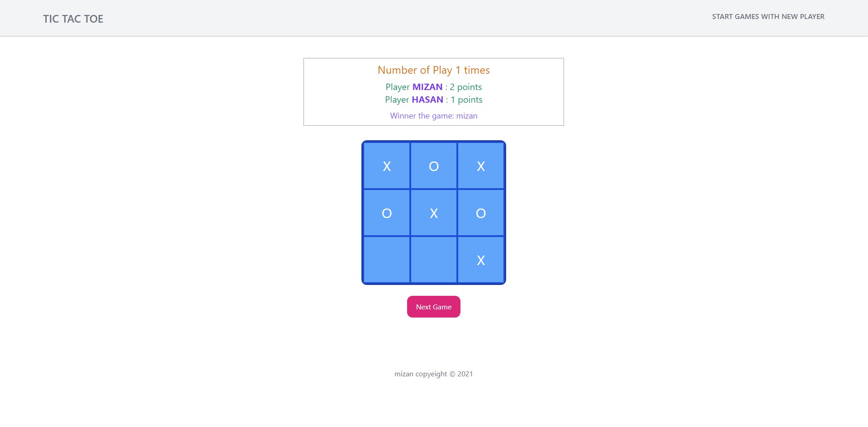Open START GAMES WITH NEW PLAYER
The height and width of the screenshot is (427, 868).
768,16
